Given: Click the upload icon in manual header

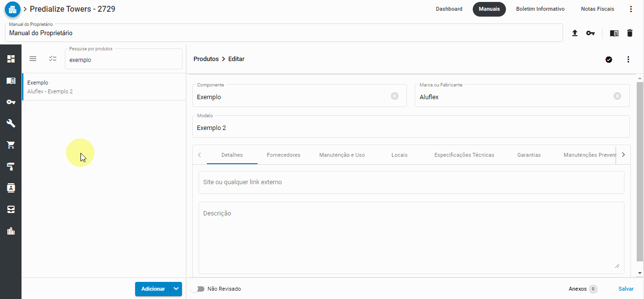Looking at the screenshot, I should [x=575, y=33].
